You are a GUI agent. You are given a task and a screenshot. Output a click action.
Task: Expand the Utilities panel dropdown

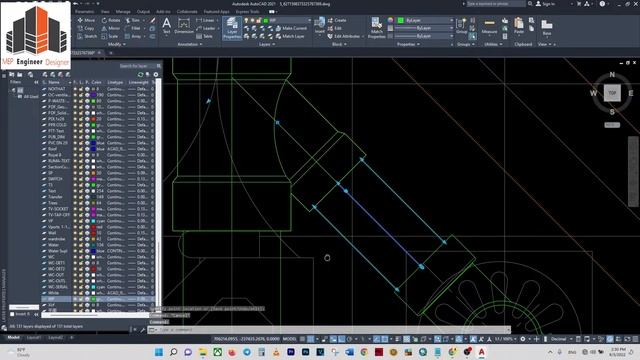pos(493,44)
